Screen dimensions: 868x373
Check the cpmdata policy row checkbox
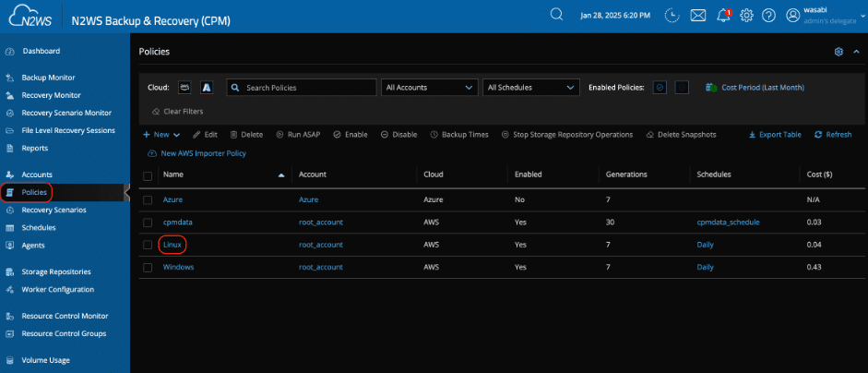(148, 223)
